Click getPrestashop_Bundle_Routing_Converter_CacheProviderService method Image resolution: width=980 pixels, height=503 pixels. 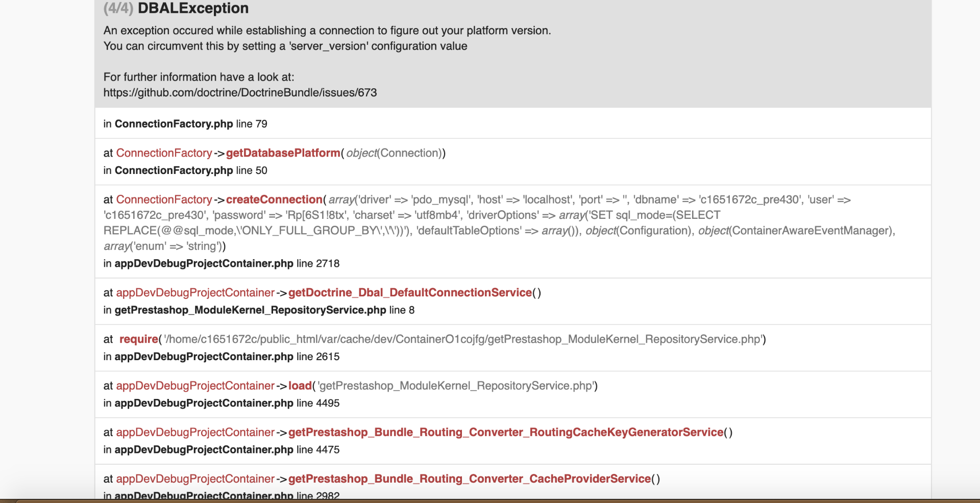(x=470, y=479)
